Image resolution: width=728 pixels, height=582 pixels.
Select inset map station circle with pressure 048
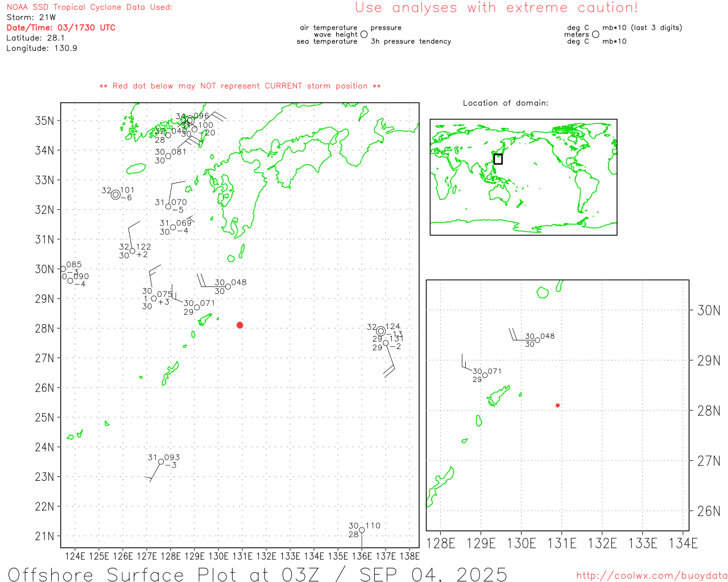pos(537,340)
